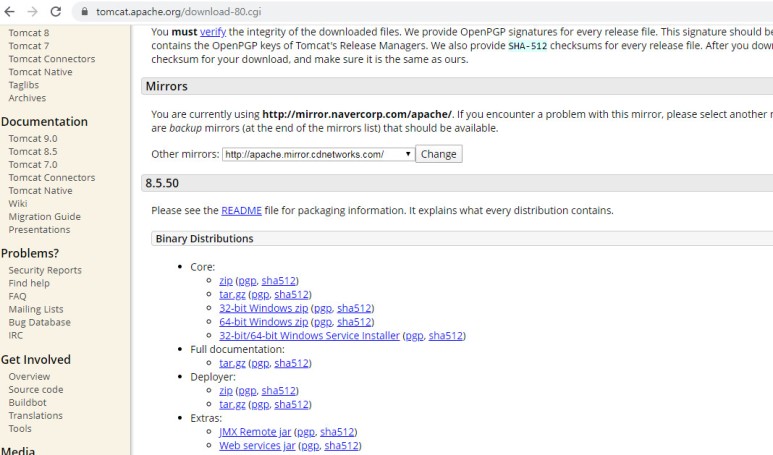Viewport: 773px width, 455px height.
Task: Click the mirror URL http://mirror.navercorp.com/apache/
Action: (357, 114)
